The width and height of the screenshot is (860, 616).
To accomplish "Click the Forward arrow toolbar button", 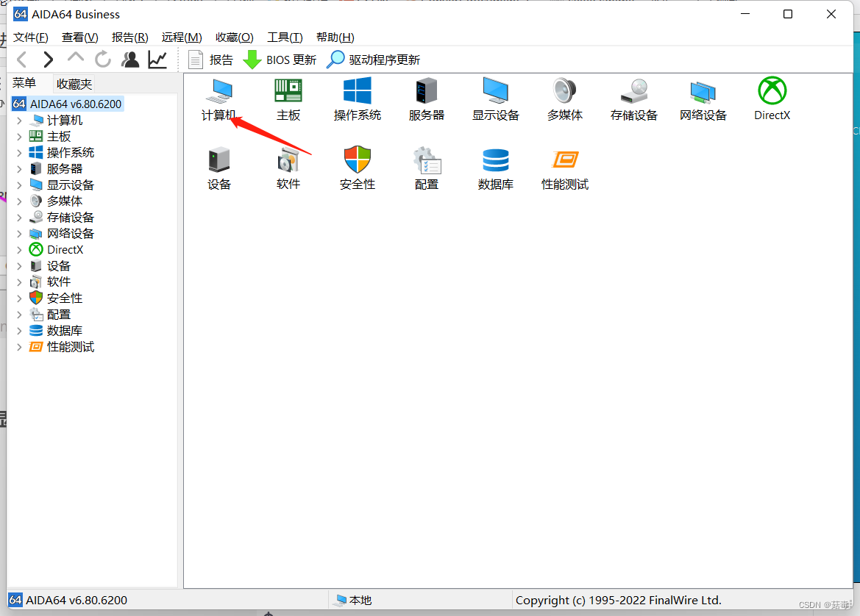I will click(x=48, y=60).
